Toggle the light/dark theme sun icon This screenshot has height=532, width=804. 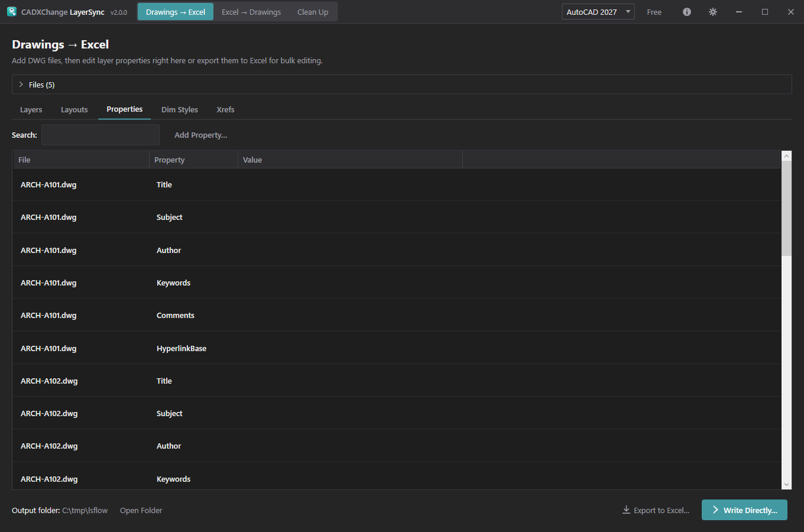pyautogui.click(x=713, y=12)
